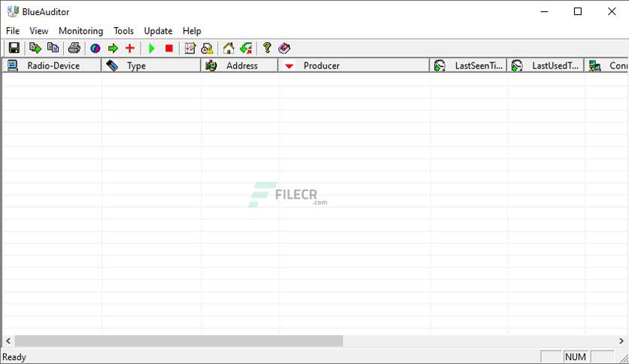Image resolution: width=629 pixels, height=364 pixels.
Task: Click the horizontal scrollbar right arrow
Action: [x=621, y=341]
